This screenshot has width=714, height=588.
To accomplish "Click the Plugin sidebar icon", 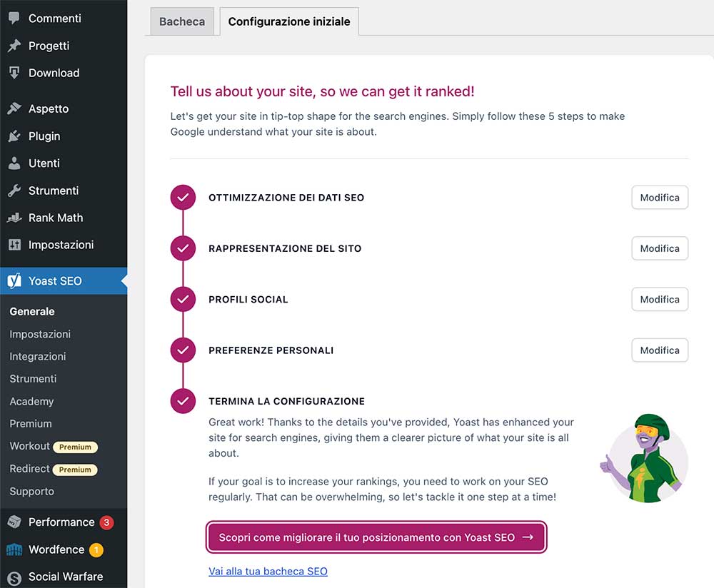I will coord(14,136).
